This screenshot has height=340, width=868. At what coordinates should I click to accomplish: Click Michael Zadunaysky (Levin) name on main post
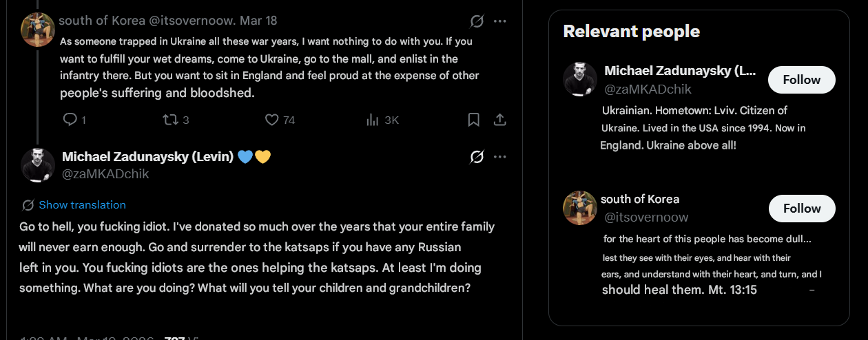[147, 157]
